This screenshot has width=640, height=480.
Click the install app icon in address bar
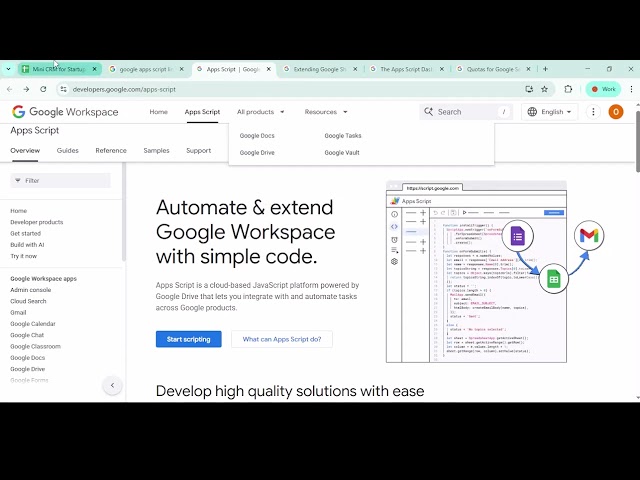529,89
